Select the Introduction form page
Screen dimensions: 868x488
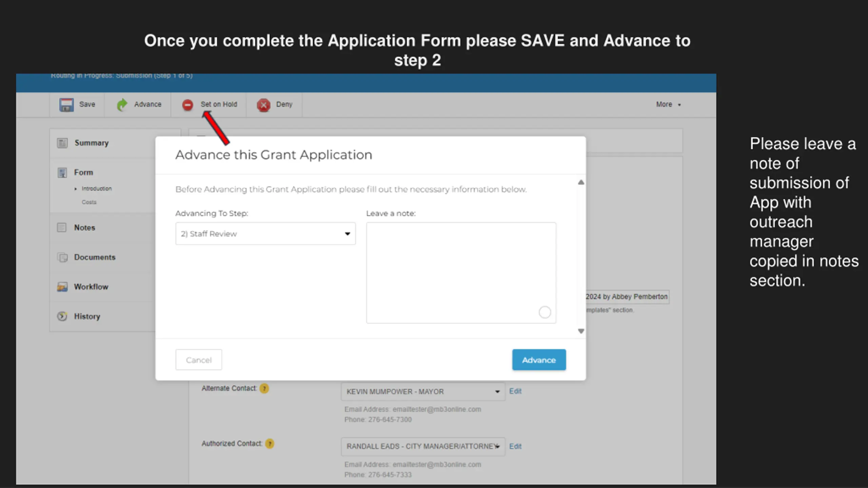click(97, 188)
